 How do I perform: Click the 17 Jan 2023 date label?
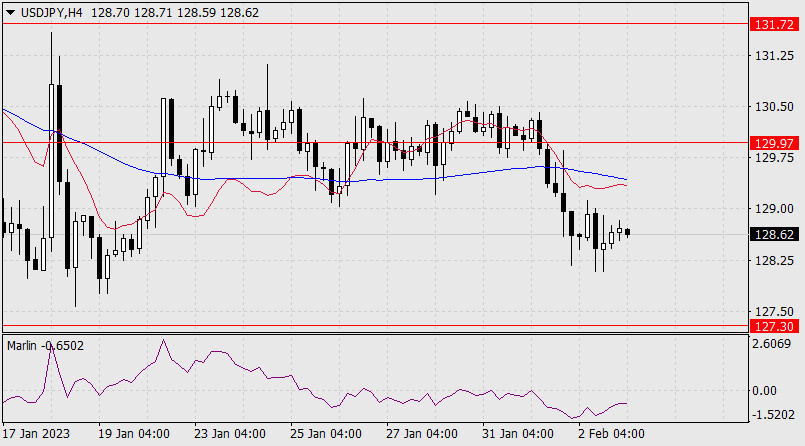[x=38, y=434]
